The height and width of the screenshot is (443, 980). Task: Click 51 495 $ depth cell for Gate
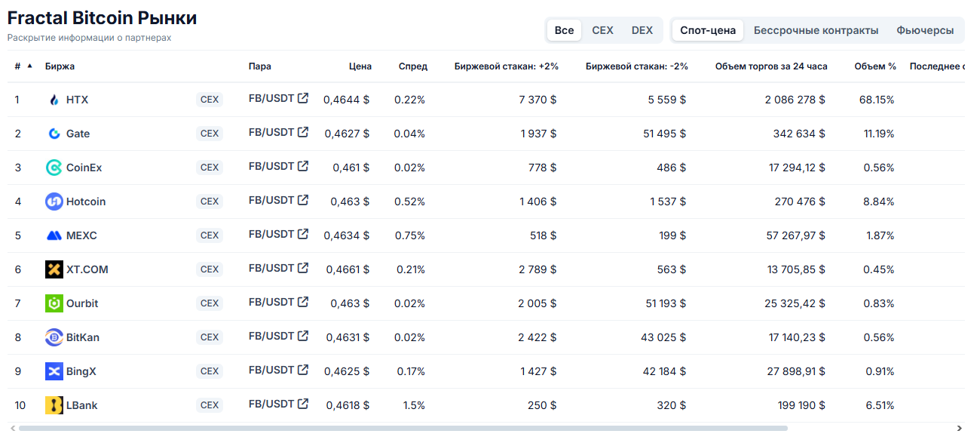tap(664, 134)
